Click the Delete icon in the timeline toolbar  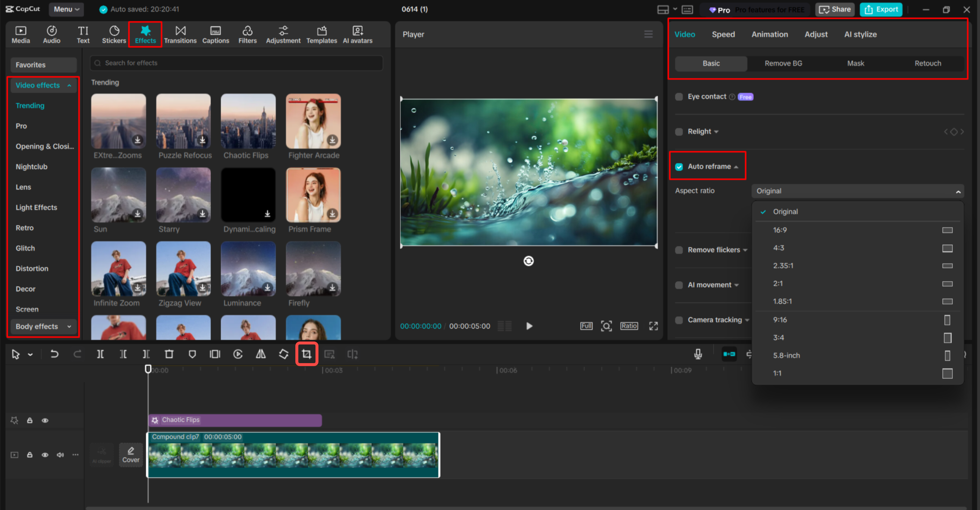(x=169, y=354)
